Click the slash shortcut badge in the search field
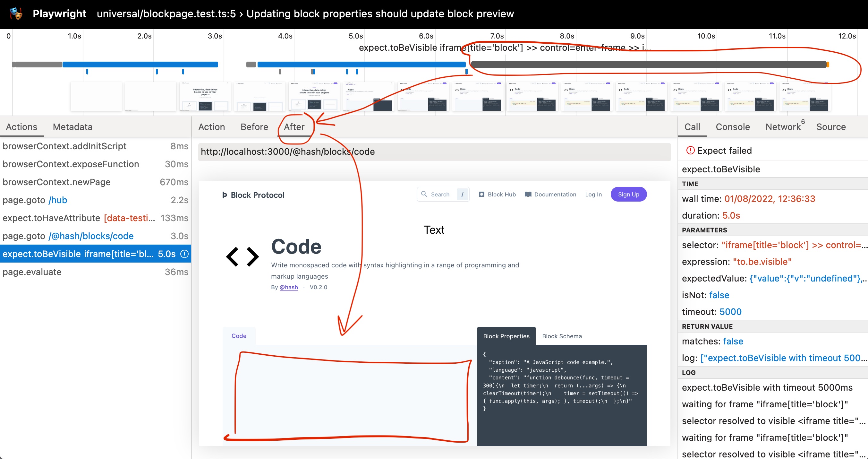 462,194
